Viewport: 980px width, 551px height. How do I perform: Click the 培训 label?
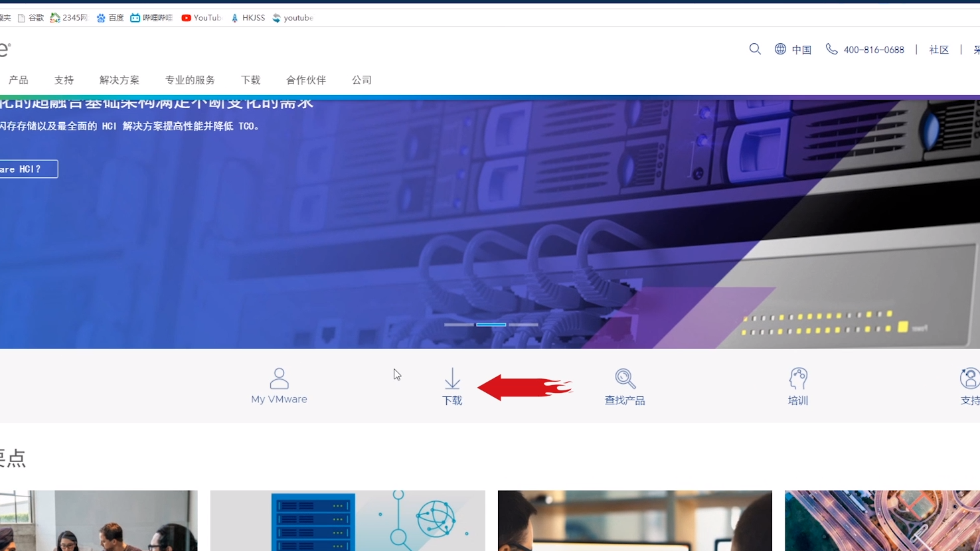tap(798, 401)
